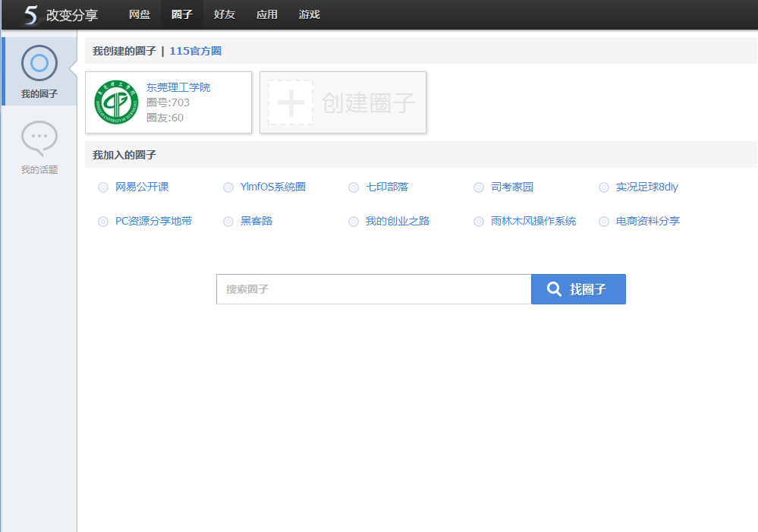The height and width of the screenshot is (532, 758).
Task: Open the 应用 top menu
Action: [x=267, y=14]
